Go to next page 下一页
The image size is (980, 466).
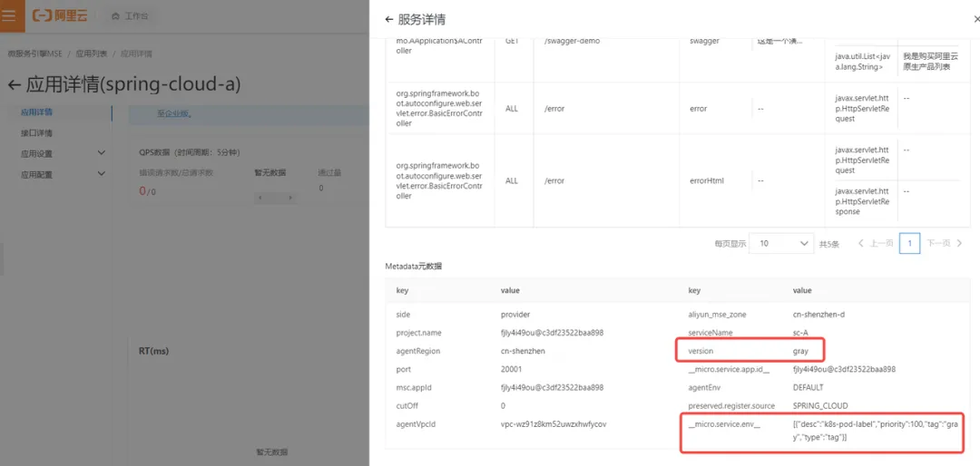pyautogui.click(x=944, y=243)
